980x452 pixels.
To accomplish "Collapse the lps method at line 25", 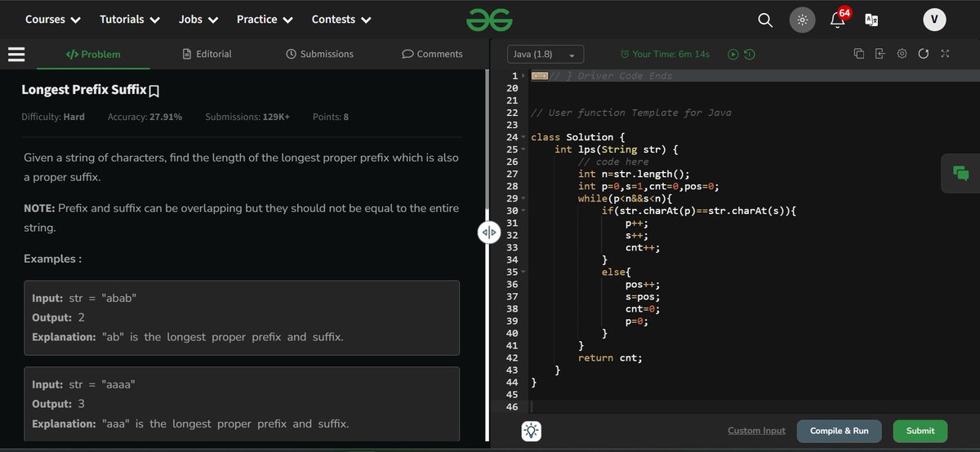I will (523, 150).
